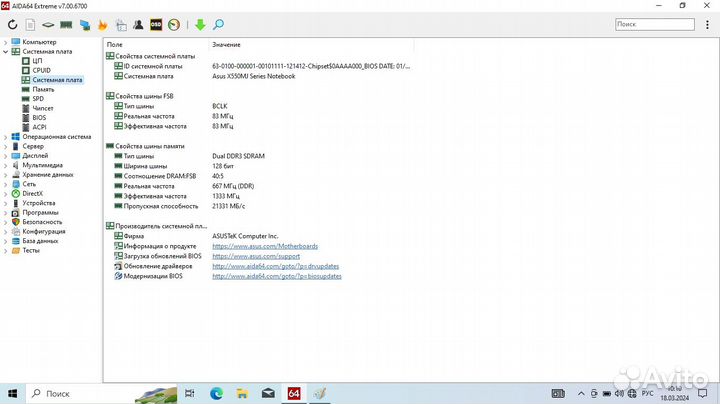This screenshot has height=404, width=720.
Task: Click the memory module toolbar icon
Action: (x=66, y=25)
